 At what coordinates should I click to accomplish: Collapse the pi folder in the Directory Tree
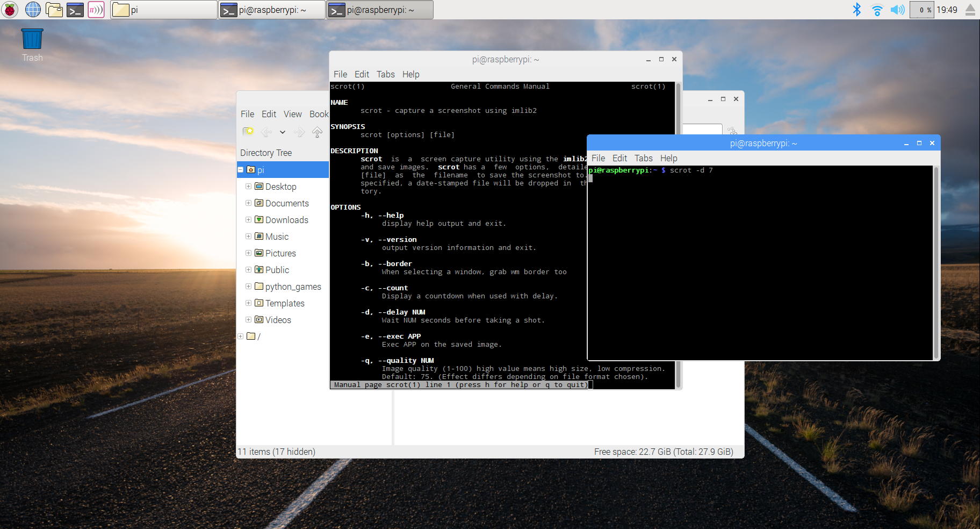click(240, 169)
